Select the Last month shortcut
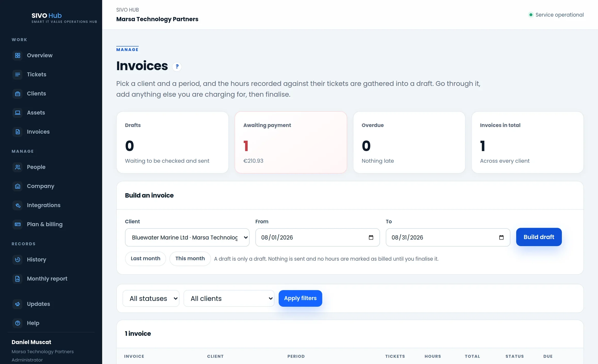This screenshot has height=364, width=598. 145,259
